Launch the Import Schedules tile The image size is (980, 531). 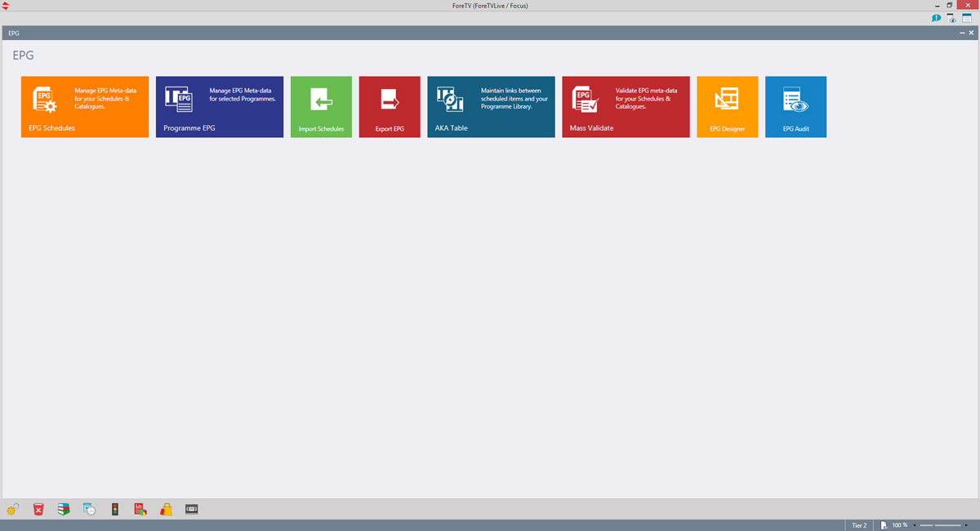321,107
